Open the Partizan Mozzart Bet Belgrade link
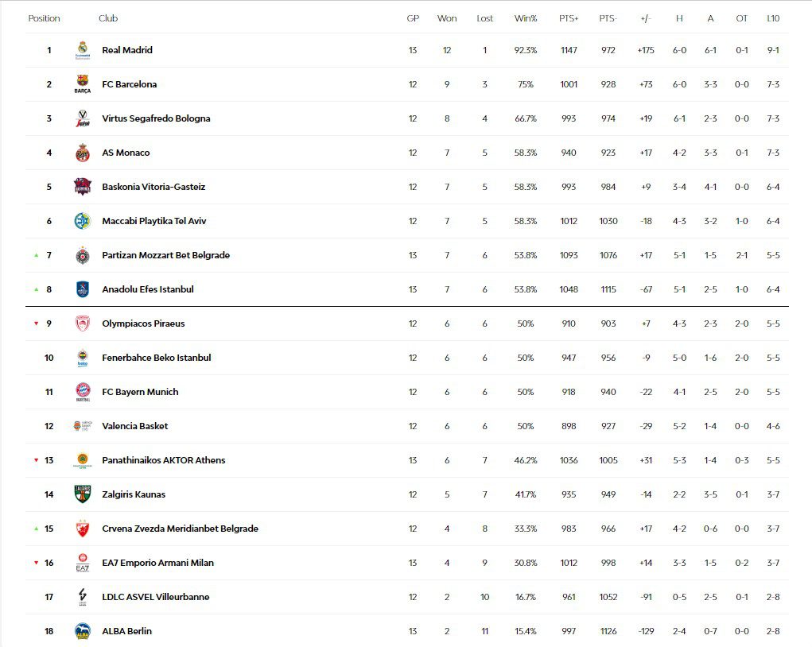Screen dimensions: 812x647 (165, 255)
